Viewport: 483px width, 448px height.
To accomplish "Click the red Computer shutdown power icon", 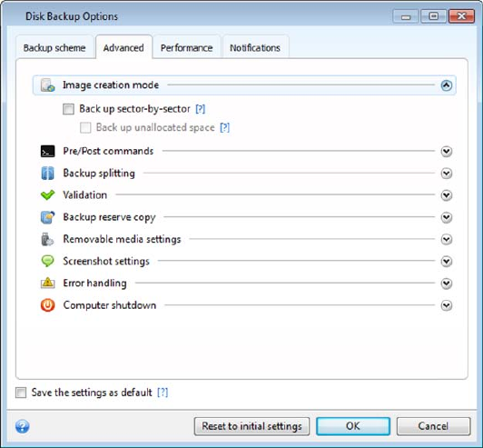I will pos(48,305).
